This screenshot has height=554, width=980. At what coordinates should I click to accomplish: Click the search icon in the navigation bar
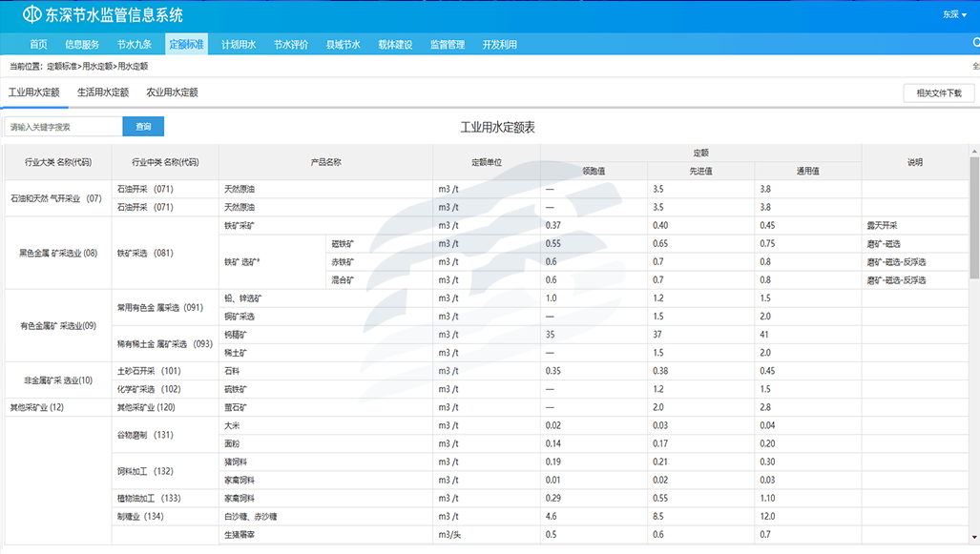click(975, 44)
